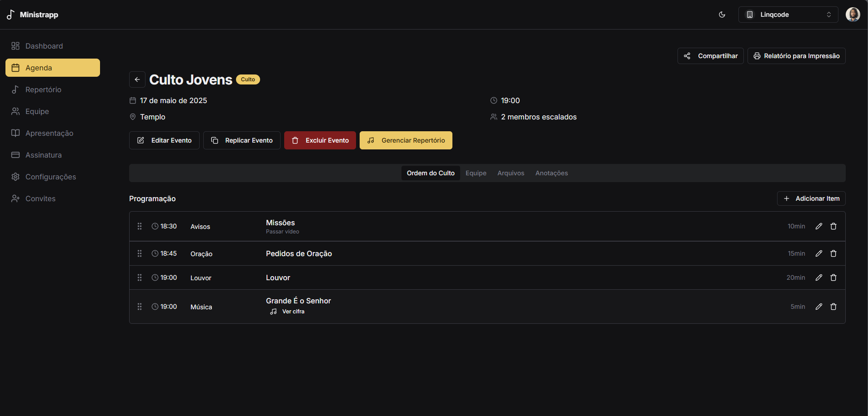Click the edit pencil on Louvor row
The width and height of the screenshot is (868, 416).
tap(818, 277)
